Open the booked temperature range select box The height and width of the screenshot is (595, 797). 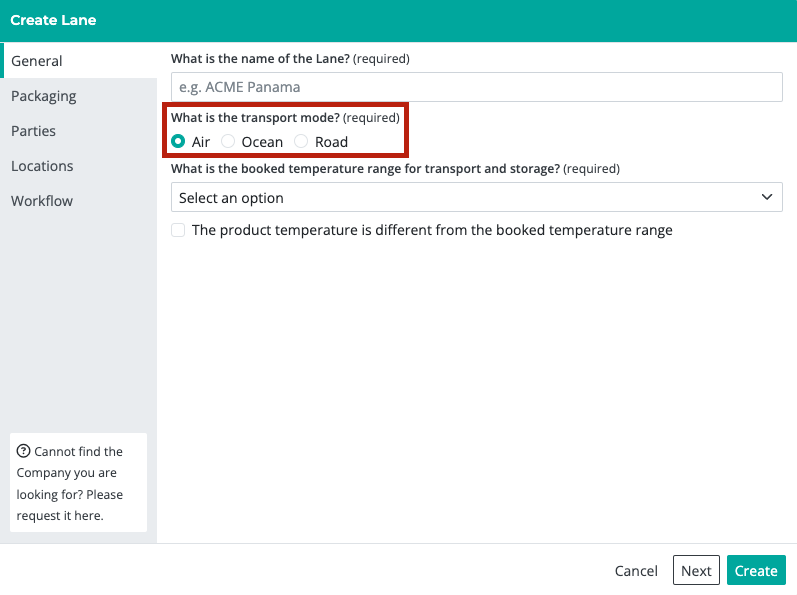click(476, 197)
